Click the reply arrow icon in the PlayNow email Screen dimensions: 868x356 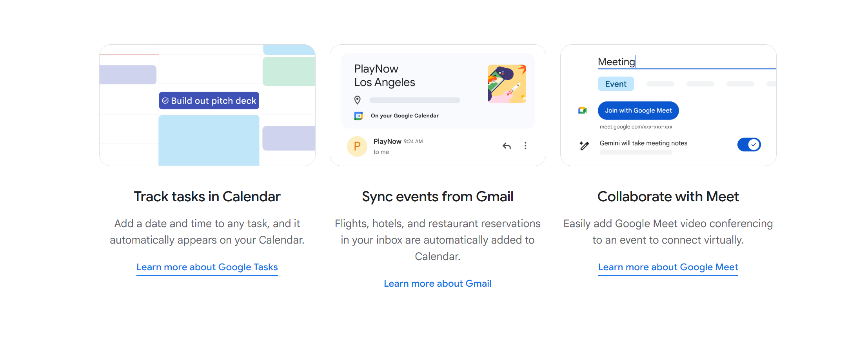point(507,146)
